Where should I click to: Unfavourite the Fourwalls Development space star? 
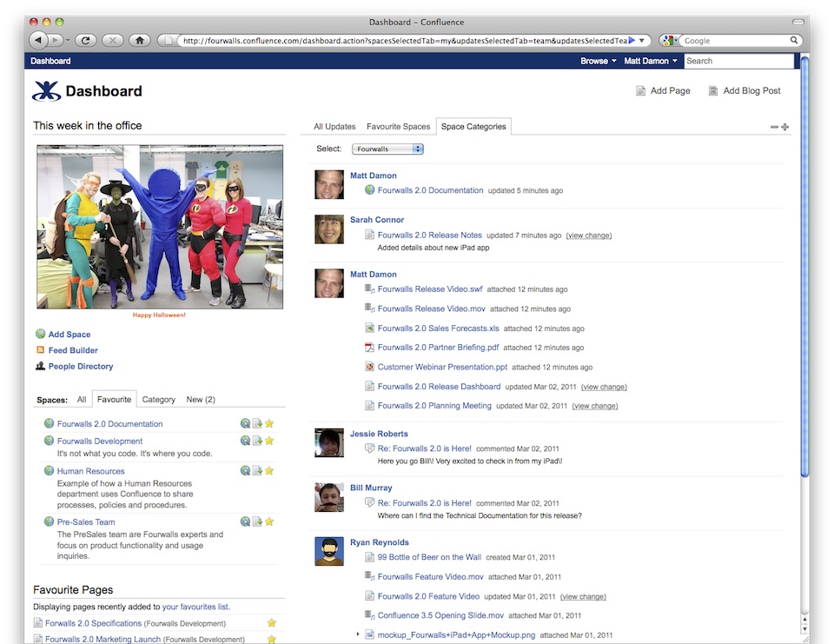269,442
